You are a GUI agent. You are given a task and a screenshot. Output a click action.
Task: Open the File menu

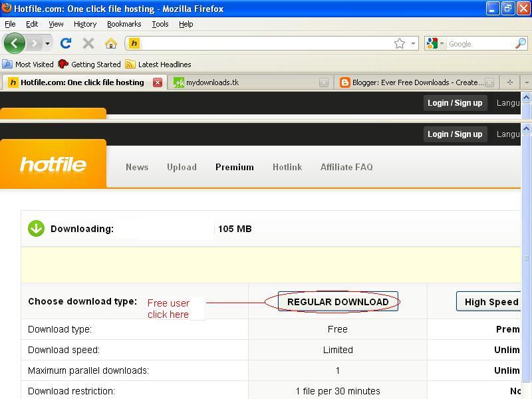(10, 24)
